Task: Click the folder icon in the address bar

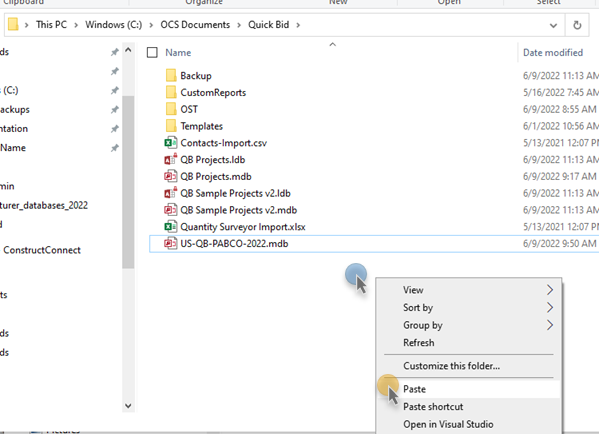Action: point(13,24)
